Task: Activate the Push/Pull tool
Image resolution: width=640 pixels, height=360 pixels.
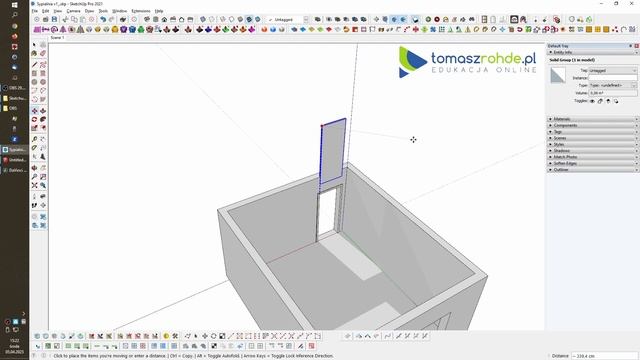Action: point(43,111)
